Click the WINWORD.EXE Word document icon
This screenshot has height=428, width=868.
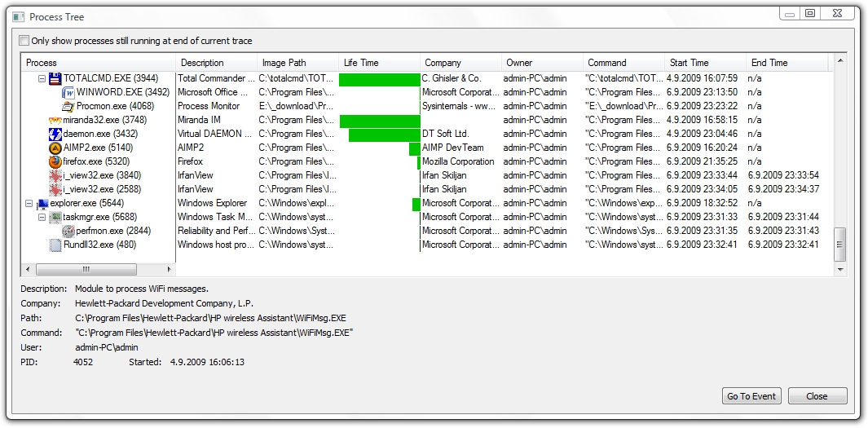(x=68, y=92)
